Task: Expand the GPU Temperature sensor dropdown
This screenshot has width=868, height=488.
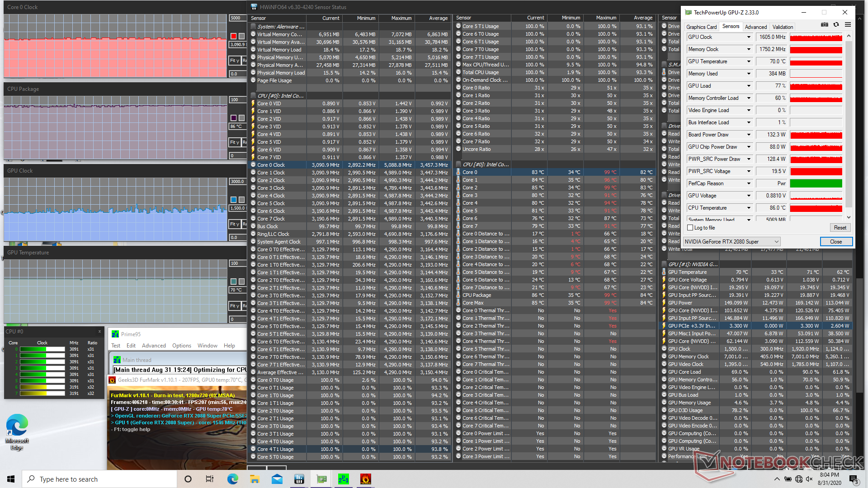Action: click(x=749, y=61)
